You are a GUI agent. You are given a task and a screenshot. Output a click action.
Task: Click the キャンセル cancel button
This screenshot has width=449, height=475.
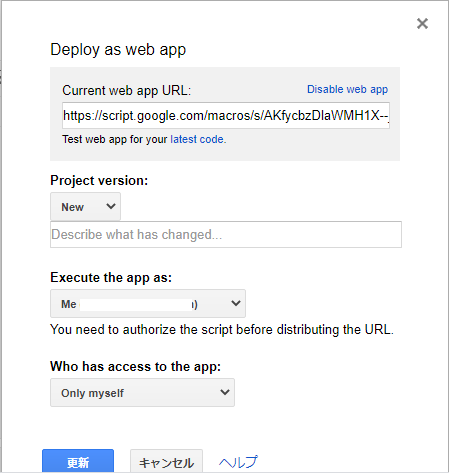(x=166, y=461)
